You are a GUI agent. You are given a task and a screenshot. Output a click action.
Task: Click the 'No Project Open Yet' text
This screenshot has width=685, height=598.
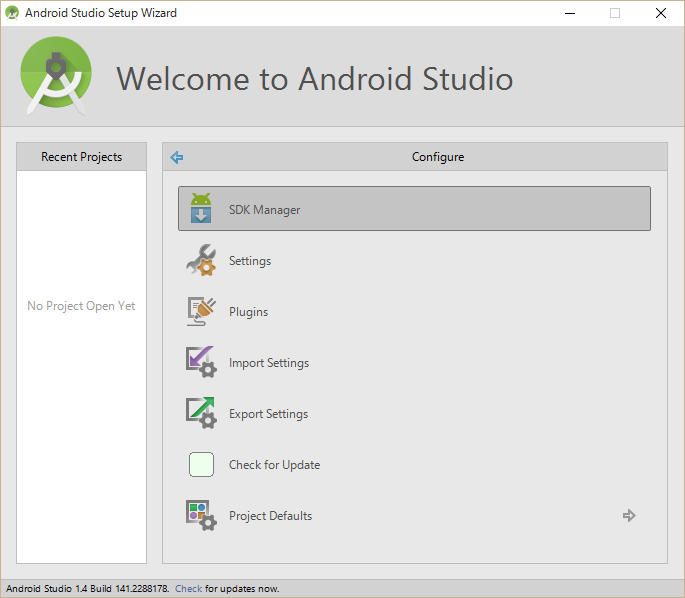click(81, 306)
